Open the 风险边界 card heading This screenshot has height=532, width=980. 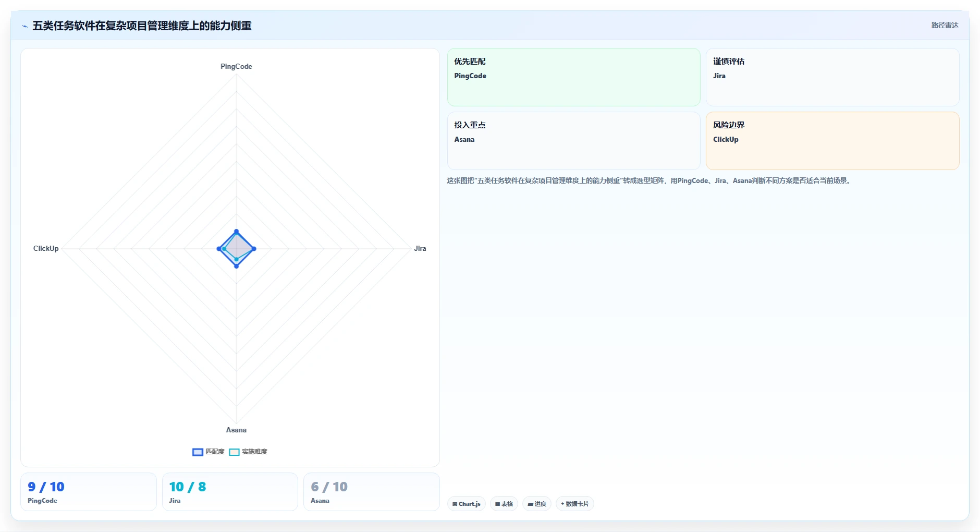coord(729,125)
